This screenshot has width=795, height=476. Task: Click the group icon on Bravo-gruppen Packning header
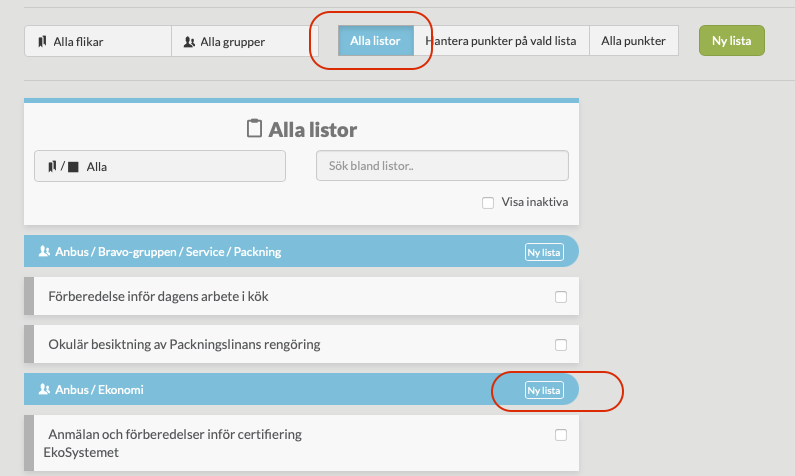pos(43,252)
